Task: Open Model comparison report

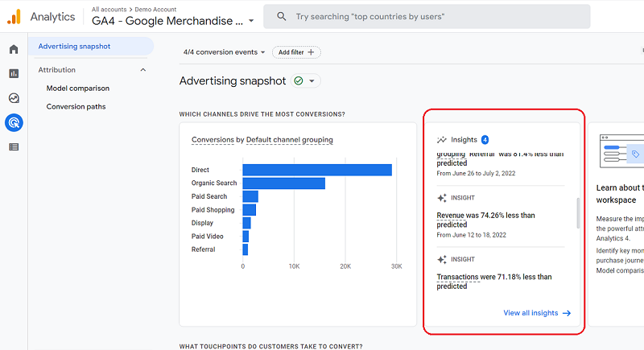Action: [x=77, y=89]
